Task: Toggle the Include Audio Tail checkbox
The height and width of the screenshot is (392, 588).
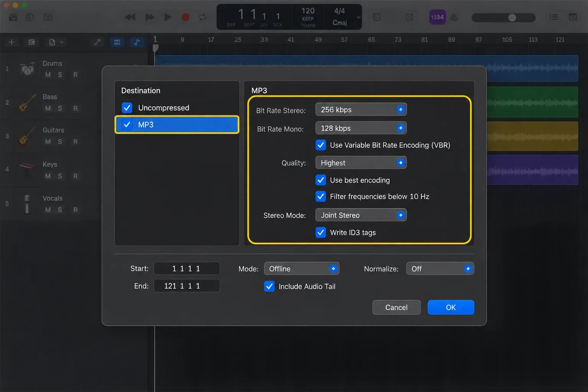Action: (269, 286)
